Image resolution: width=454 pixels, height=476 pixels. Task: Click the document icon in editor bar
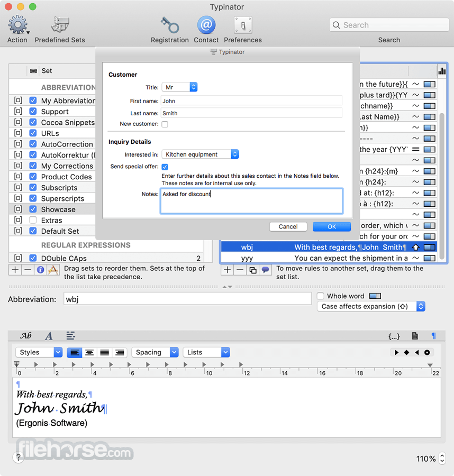pos(415,336)
